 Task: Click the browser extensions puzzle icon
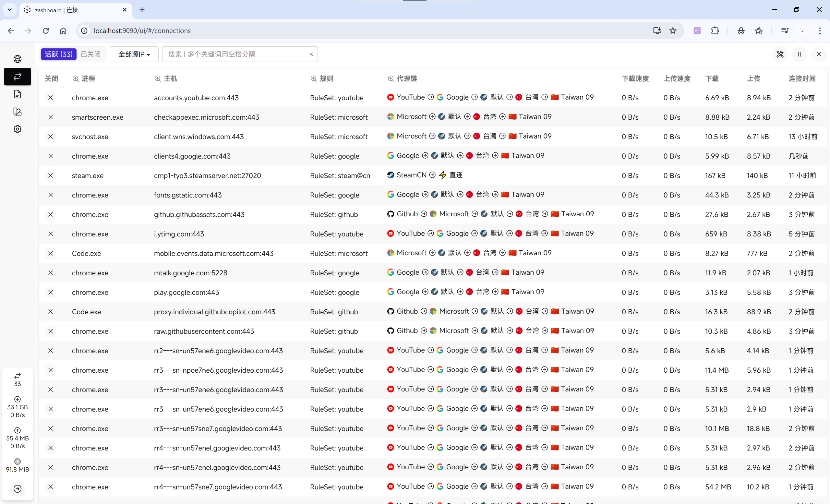(x=715, y=31)
